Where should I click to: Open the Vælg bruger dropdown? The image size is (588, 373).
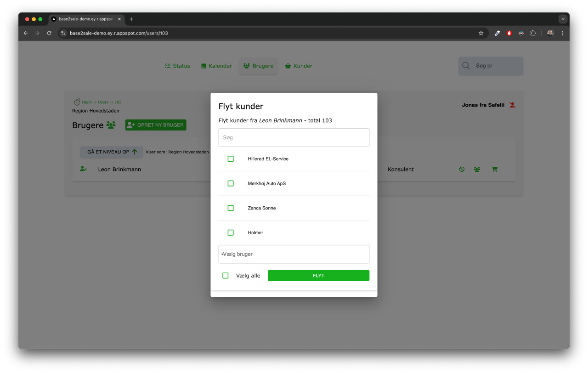coord(294,254)
